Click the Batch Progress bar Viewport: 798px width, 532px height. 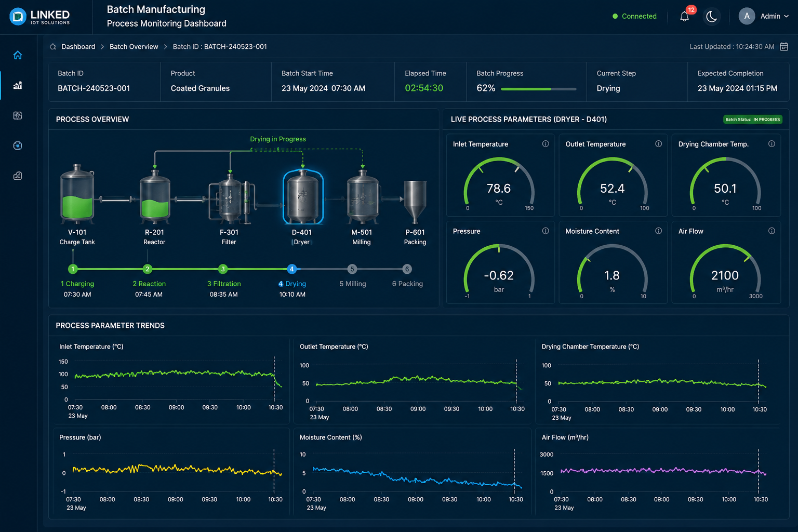click(539, 89)
